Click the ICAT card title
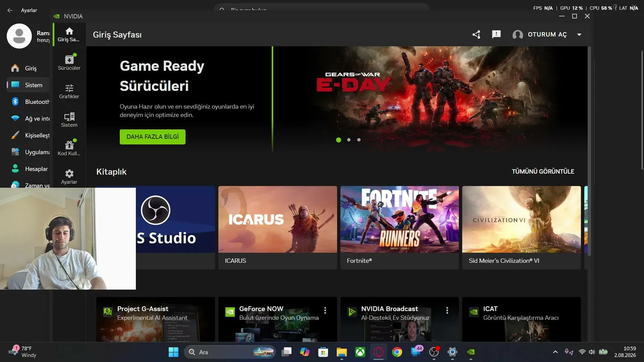This screenshot has height=362, width=644. pos(491,309)
